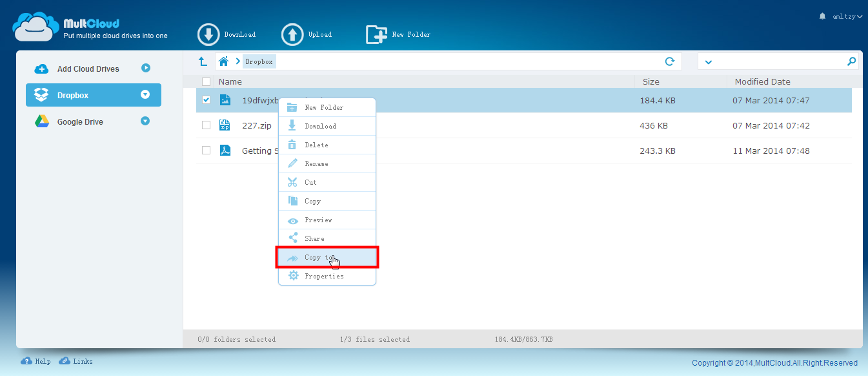Click size value 243.3 KB
The height and width of the screenshot is (376, 868).
click(x=658, y=151)
